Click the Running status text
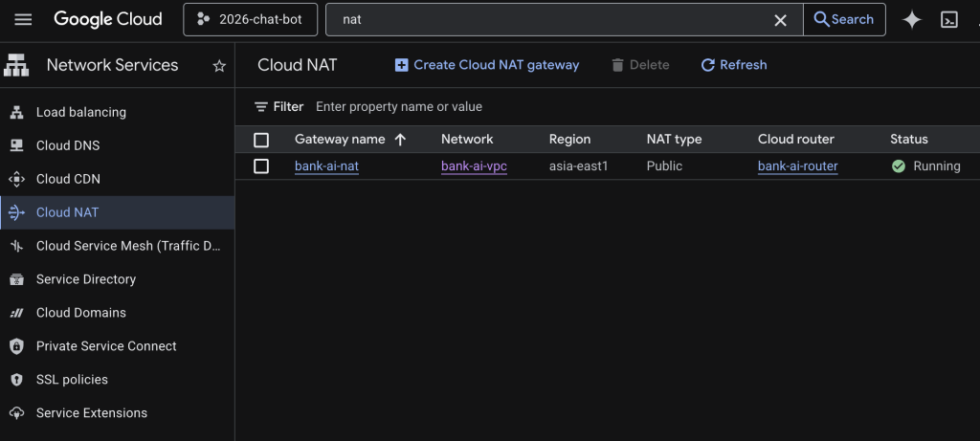 pyautogui.click(x=937, y=166)
